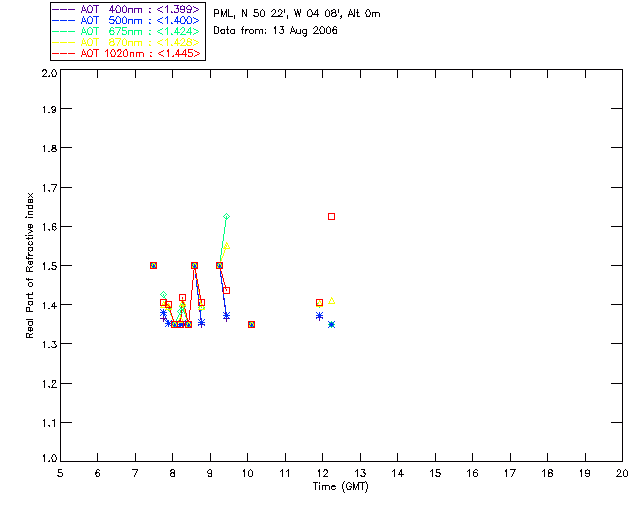Select the yellow triangle marker near 1.55
Image resolution: width=640 pixels, height=512 pixels.
coord(227,246)
